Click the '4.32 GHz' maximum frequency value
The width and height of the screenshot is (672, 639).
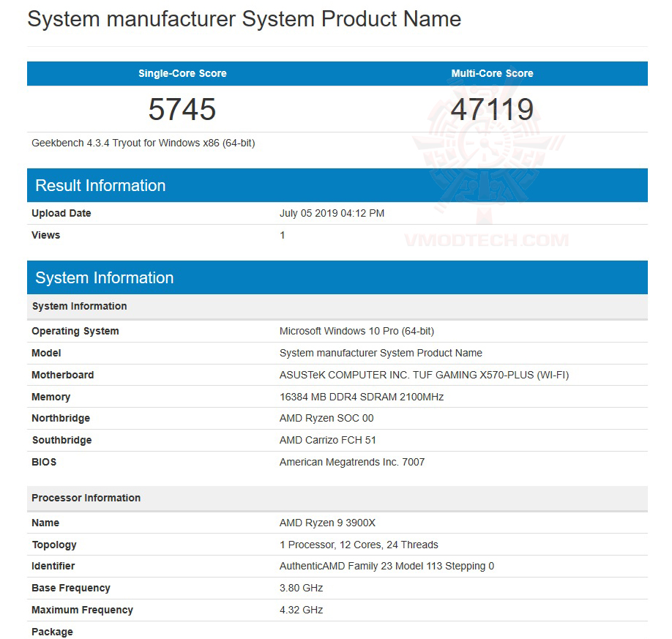tap(301, 610)
